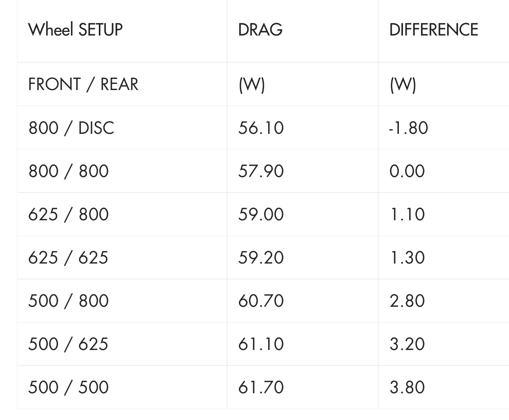Click the 0.00 difference value
509x420 pixels.
[407, 171]
